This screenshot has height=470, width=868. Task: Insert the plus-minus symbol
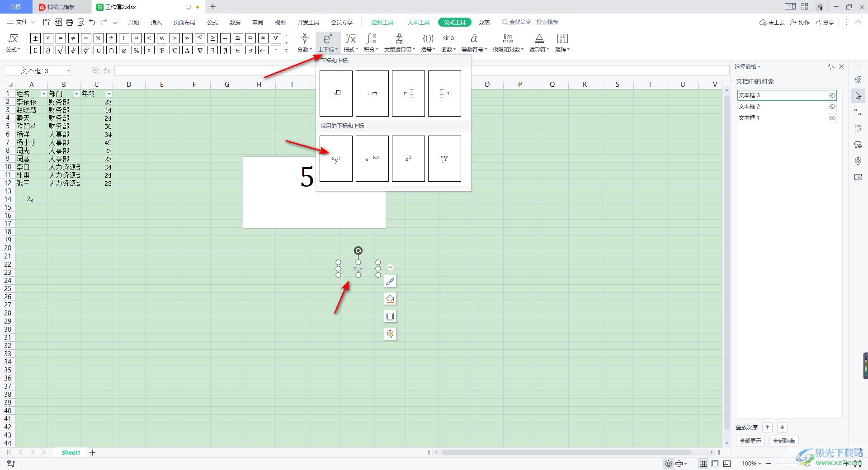tap(35, 38)
